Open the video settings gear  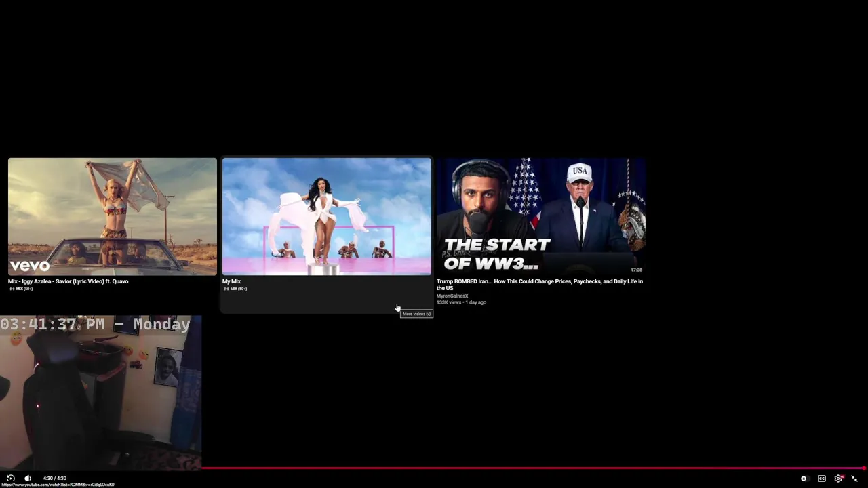tap(839, 479)
